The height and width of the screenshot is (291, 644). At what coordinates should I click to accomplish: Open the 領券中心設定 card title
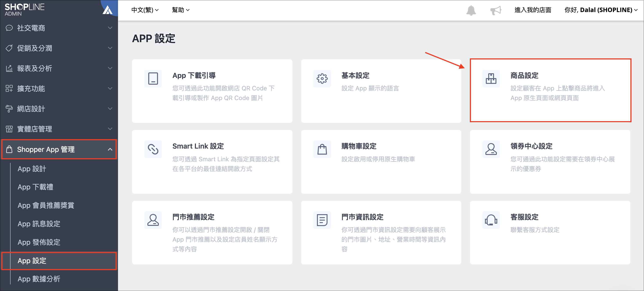click(531, 146)
